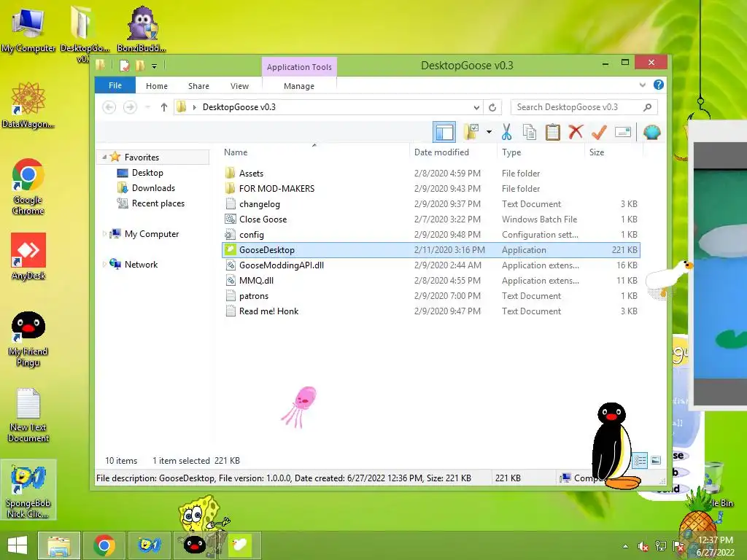The image size is (747, 560).
Task: Click the Back navigation arrow
Action: (x=109, y=107)
